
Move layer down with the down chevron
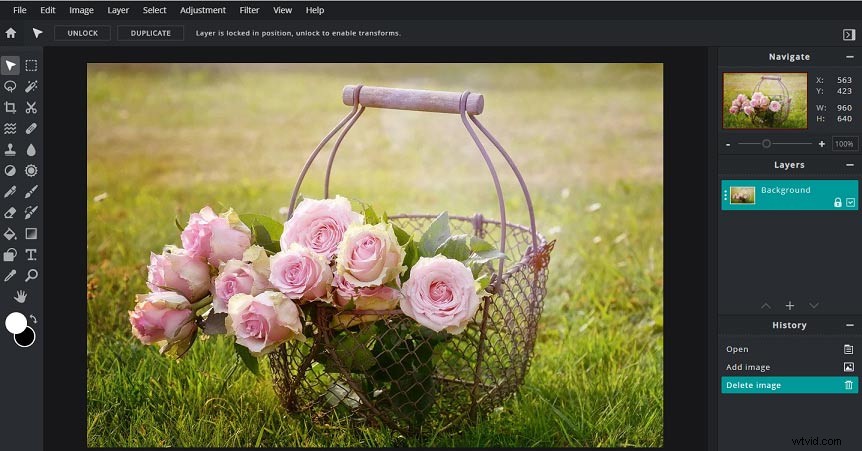pos(814,306)
